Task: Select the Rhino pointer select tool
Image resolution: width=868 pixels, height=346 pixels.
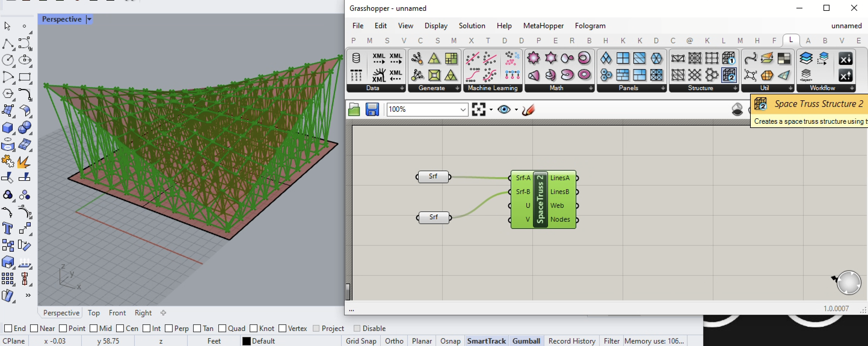Action: (x=8, y=26)
